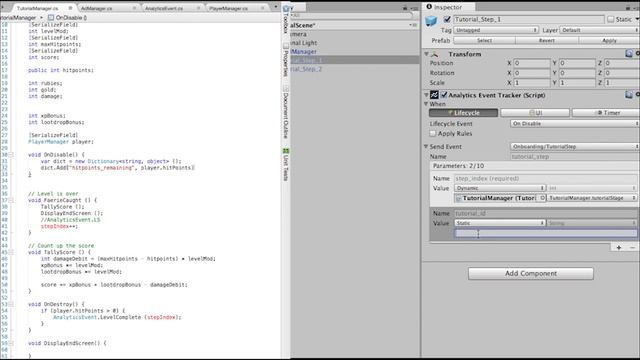Image resolution: width=640 pixels, height=360 pixels.
Task: Select Tutorial_Step_2 in the hierarchy
Action: point(355,69)
